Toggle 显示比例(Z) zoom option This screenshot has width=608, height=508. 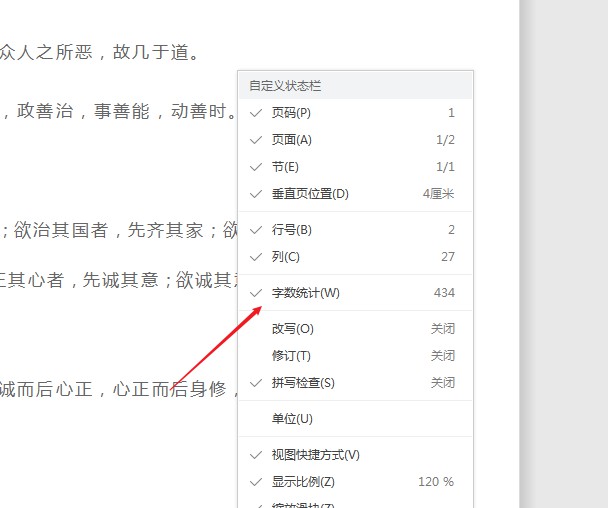355,482
